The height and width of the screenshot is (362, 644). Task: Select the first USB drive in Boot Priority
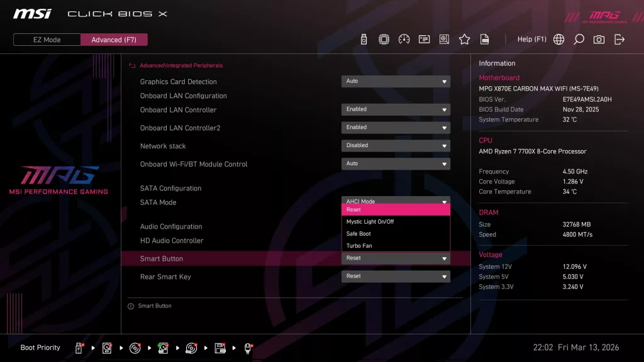[78, 348]
